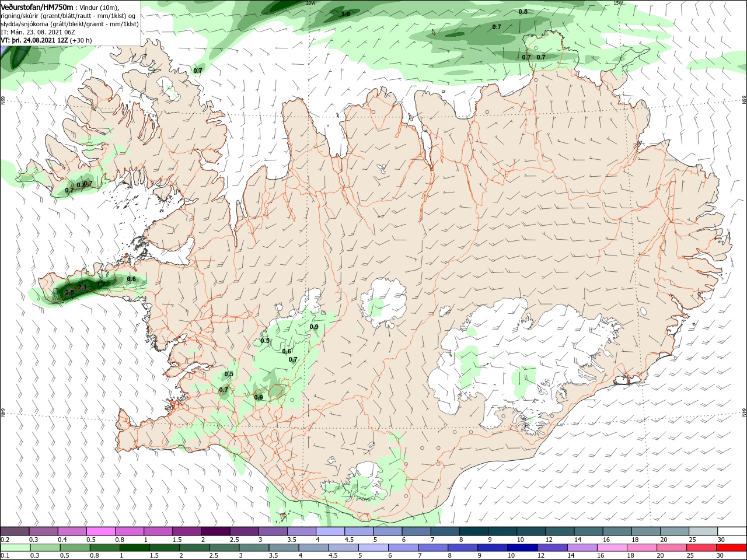Click the lavender 4 swatch in upper legend row

click(x=330, y=531)
